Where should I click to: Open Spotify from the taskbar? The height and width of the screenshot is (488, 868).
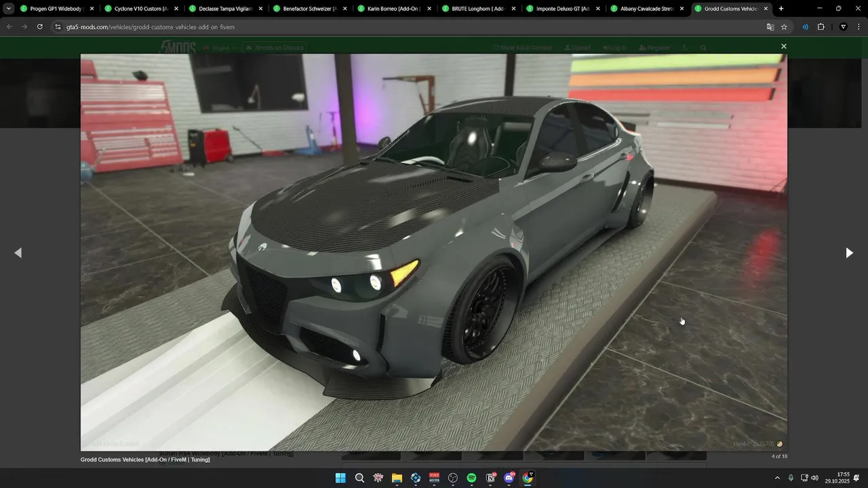[471, 478]
